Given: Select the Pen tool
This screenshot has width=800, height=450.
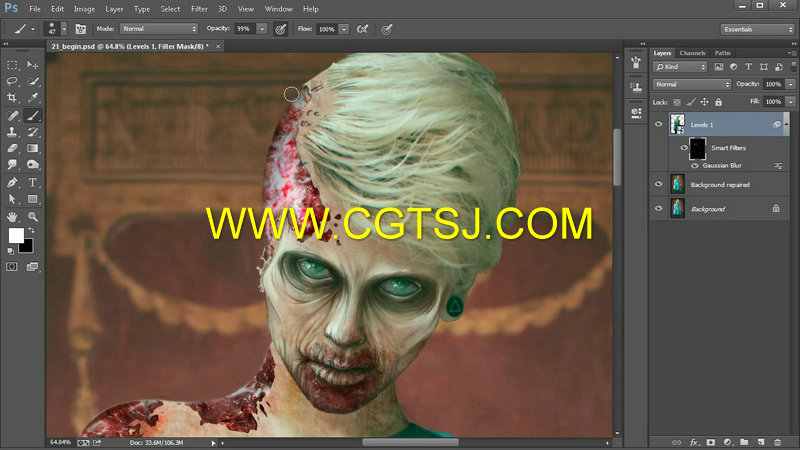Looking at the screenshot, I should (x=12, y=182).
